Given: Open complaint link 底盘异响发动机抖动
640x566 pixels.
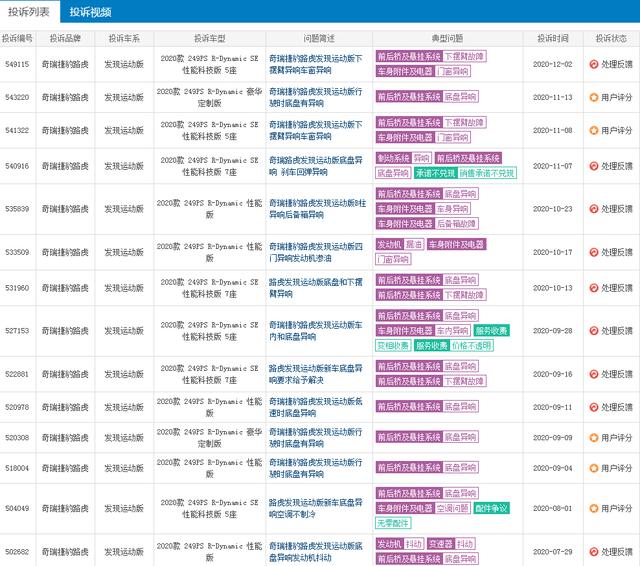Looking at the screenshot, I should coord(316,552).
